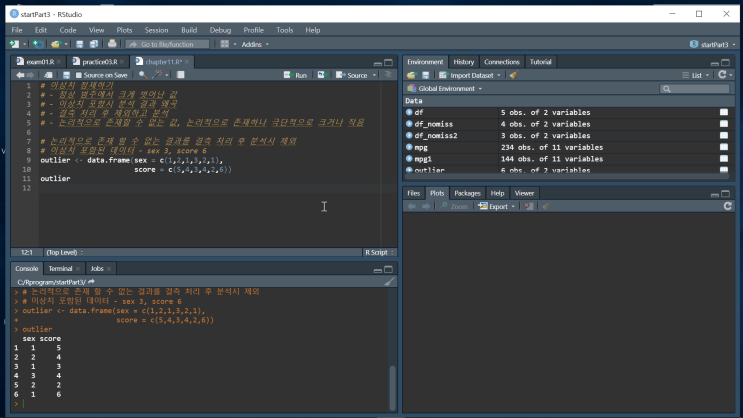Viewport: 743px width, 418px height.
Task: Open the code tools magic wand
Action: click(x=157, y=74)
